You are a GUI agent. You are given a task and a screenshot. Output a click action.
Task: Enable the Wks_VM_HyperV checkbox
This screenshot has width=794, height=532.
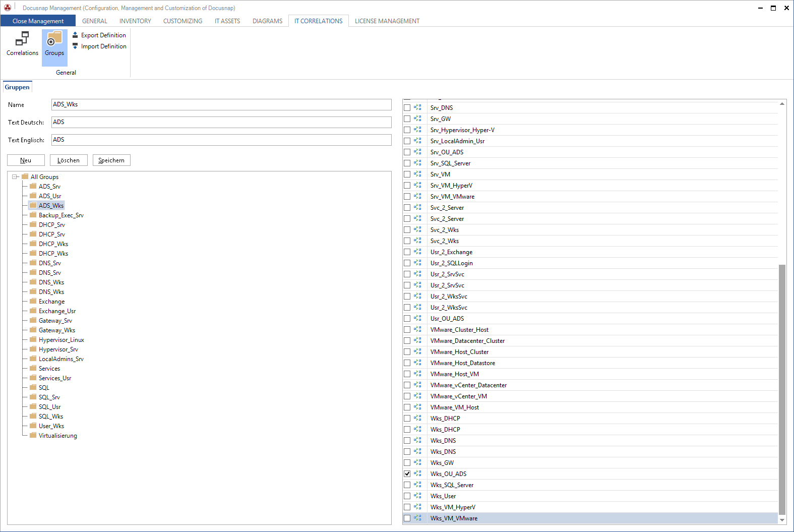click(407, 507)
